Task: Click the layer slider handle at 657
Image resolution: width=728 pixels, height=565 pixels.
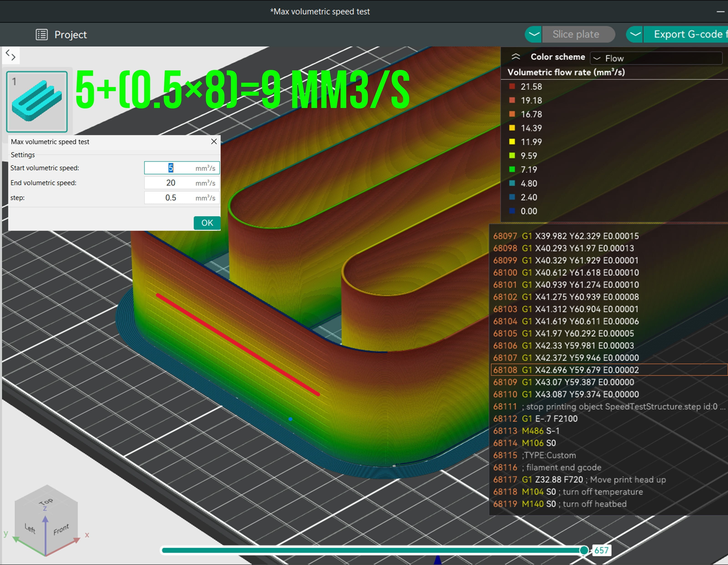Action: pyautogui.click(x=584, y=550)
